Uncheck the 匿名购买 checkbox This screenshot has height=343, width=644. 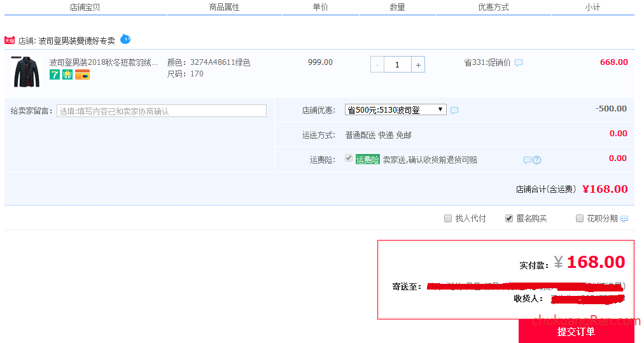(x=509, y=218)
